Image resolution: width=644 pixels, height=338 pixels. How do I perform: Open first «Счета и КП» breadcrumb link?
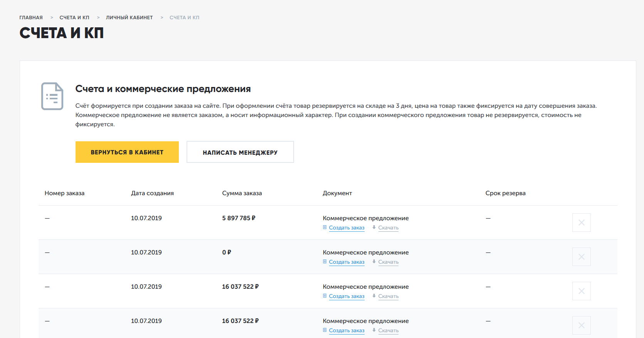74,18
